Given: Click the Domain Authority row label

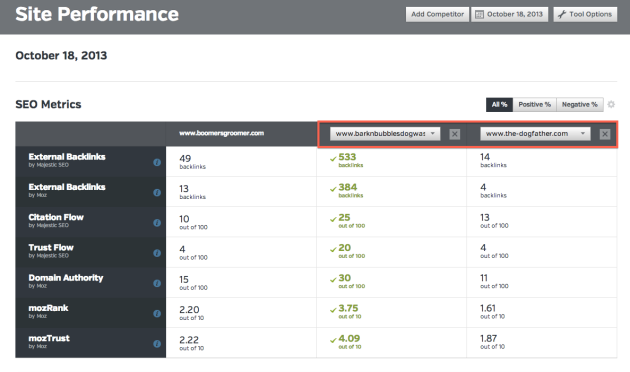Looking at the screenshot, I should (66, 278).
